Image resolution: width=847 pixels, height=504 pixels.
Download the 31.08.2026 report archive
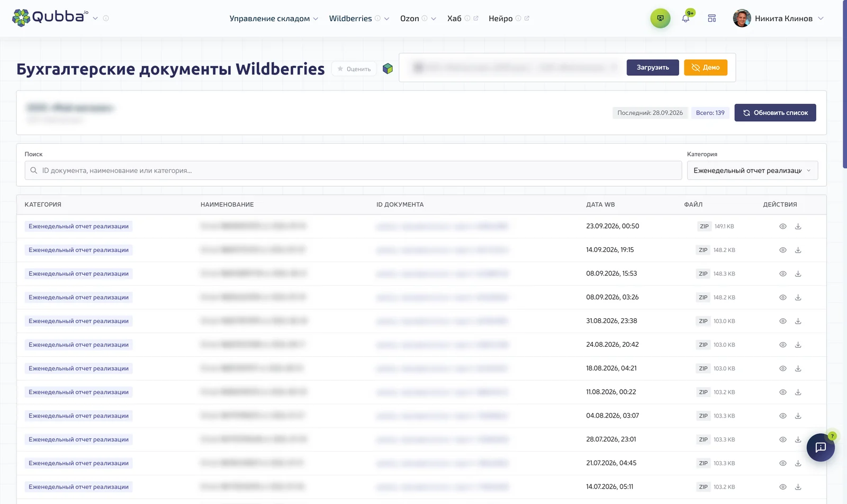point(798,321)
